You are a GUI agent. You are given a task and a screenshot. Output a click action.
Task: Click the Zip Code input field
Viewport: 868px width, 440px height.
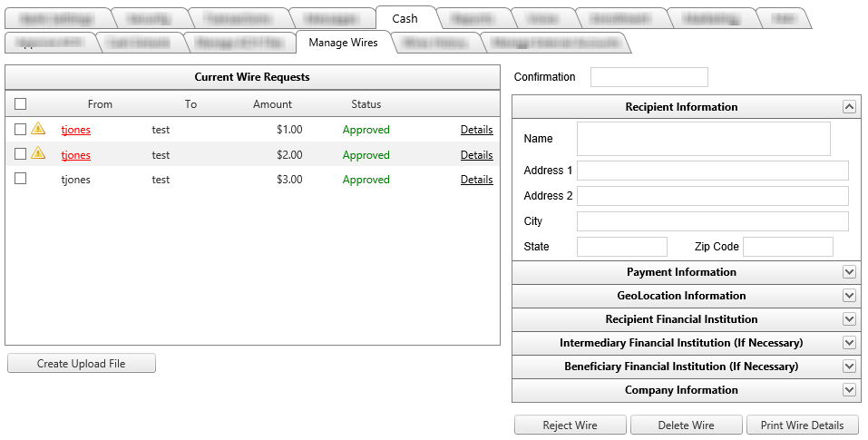point(787,247)
